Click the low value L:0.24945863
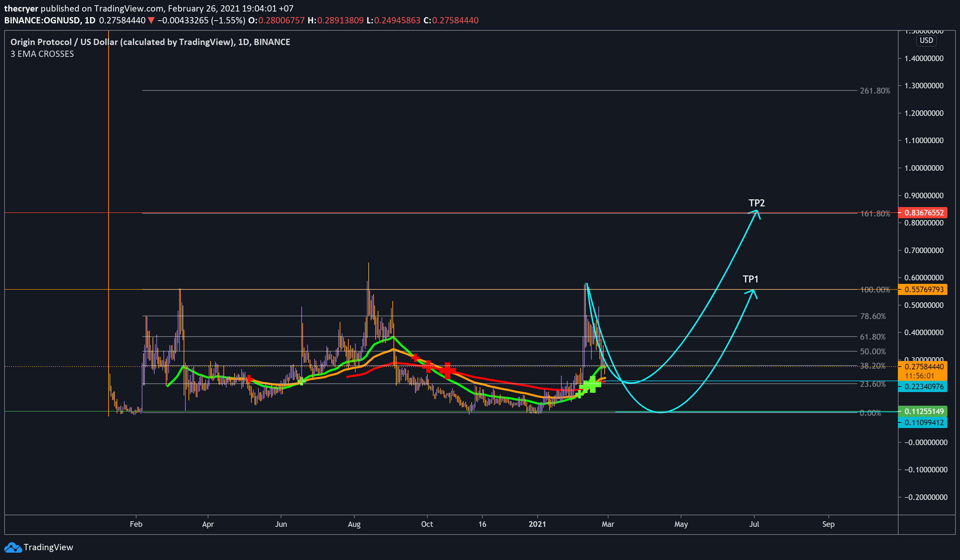This screenshot has width=960, height=560. (393, 21)
